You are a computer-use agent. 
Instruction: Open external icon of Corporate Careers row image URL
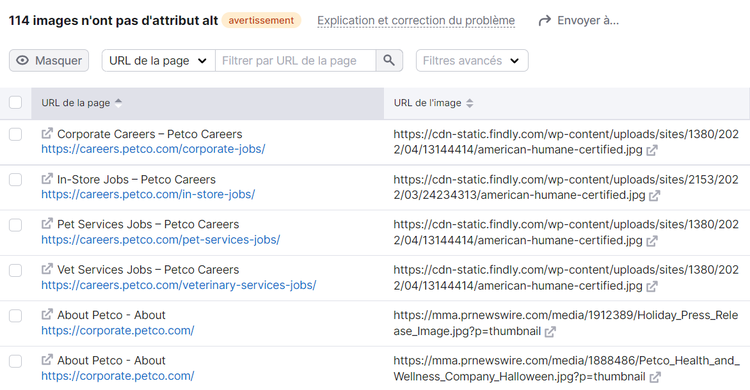click(651, 150)
